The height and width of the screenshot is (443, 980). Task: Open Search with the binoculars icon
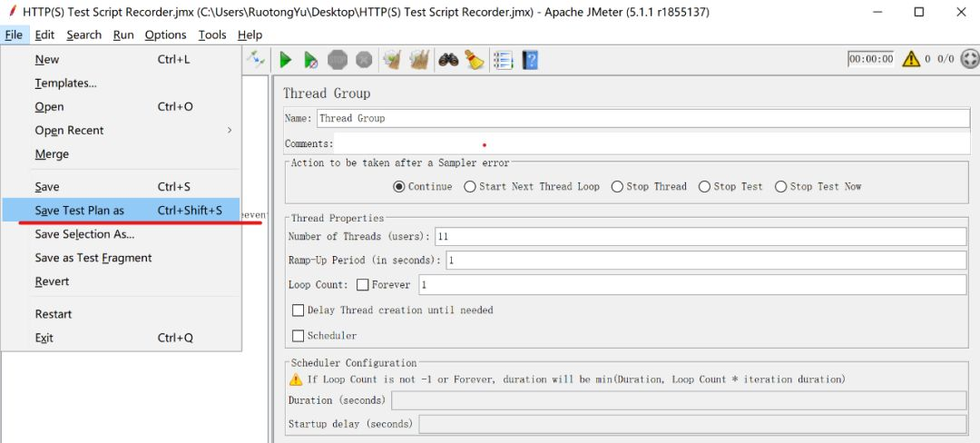point(448,60)
